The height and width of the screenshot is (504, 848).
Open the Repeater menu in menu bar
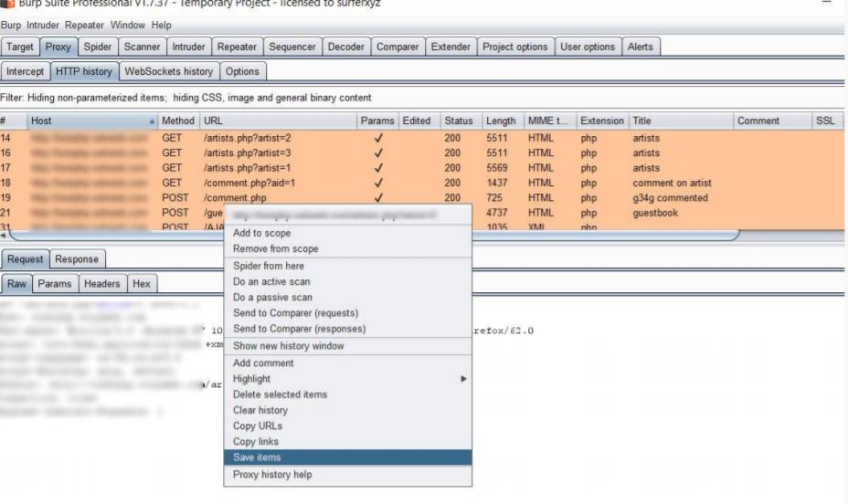pos(84,25)
